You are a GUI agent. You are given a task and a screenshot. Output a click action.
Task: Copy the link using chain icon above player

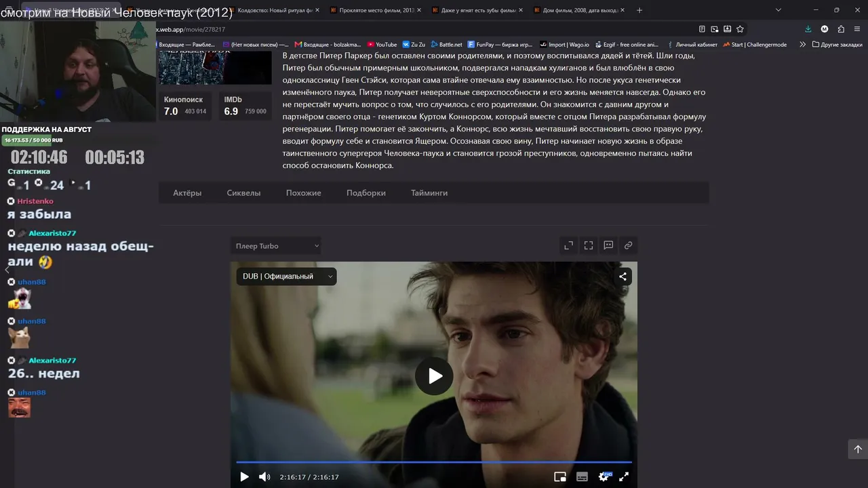point(628,245)
